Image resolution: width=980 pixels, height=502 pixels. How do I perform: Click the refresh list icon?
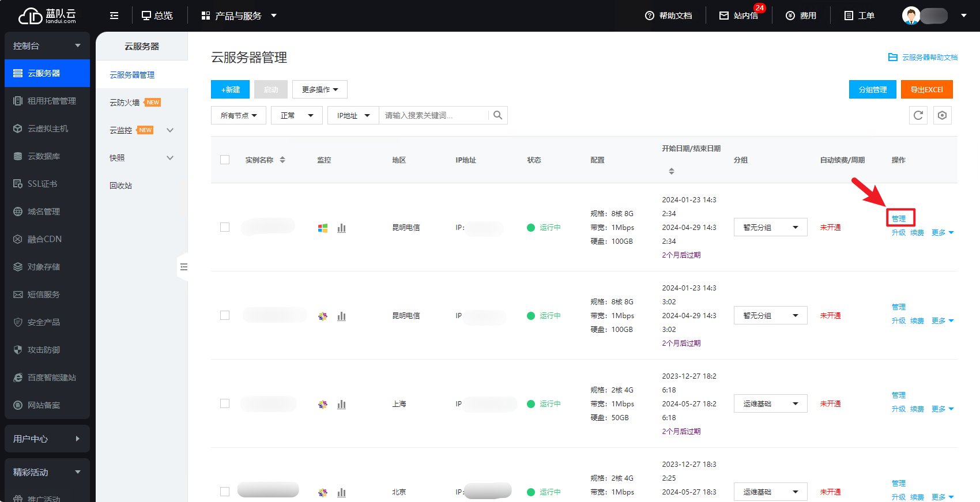click(918, 115)
